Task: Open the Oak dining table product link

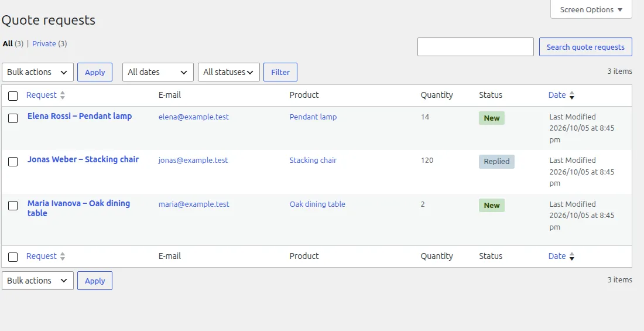Action: click(x=317, y=204)
